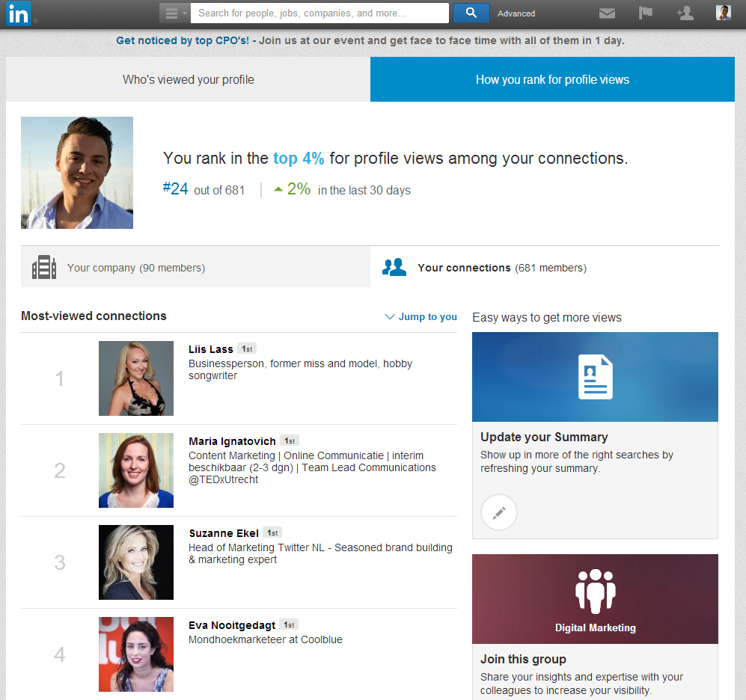
Task: Click the Advanced search link
Action: coord(516,13)
